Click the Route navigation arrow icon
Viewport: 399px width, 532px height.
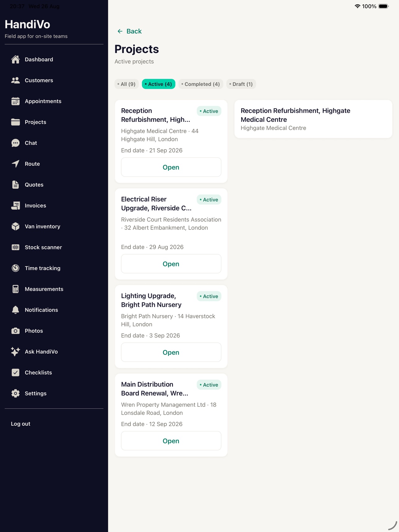(15, 164)
